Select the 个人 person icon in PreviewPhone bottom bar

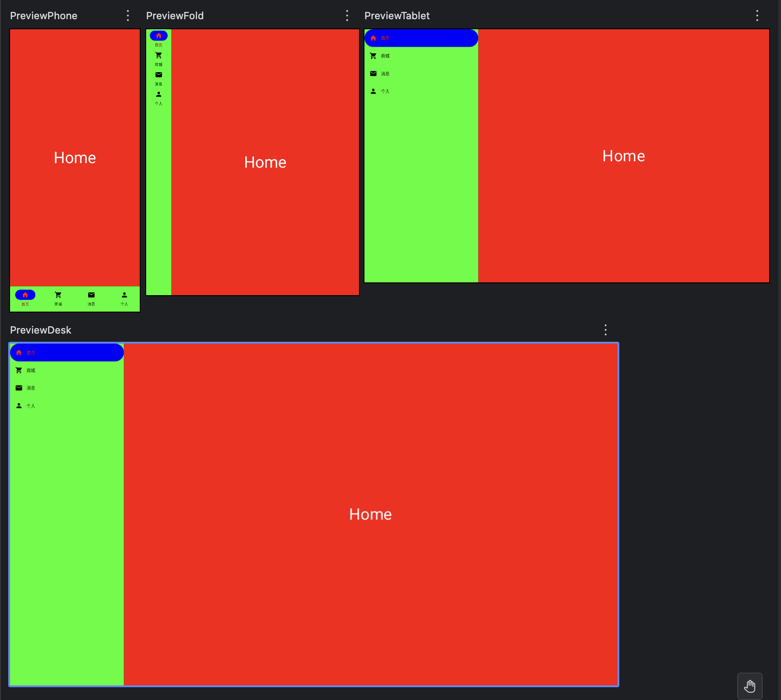point(124,295)
